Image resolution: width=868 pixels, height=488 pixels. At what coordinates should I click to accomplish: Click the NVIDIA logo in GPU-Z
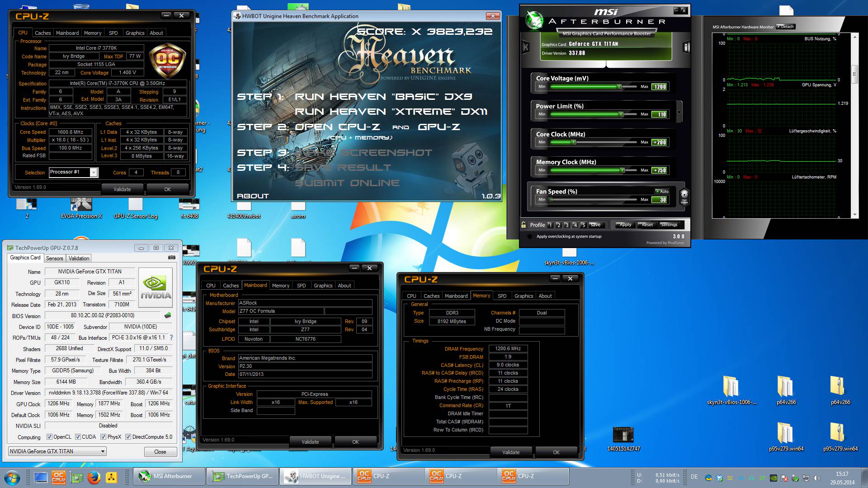point(156,288)
